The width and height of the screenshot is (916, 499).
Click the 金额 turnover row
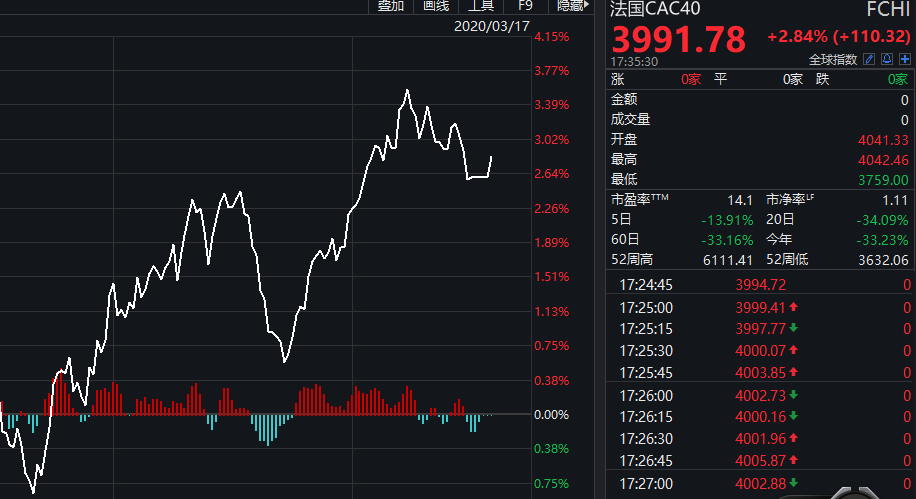759,100
